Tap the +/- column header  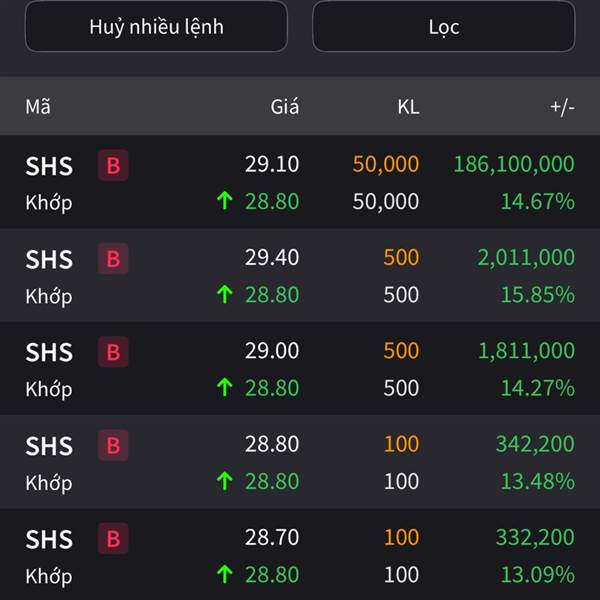(562, 107)
